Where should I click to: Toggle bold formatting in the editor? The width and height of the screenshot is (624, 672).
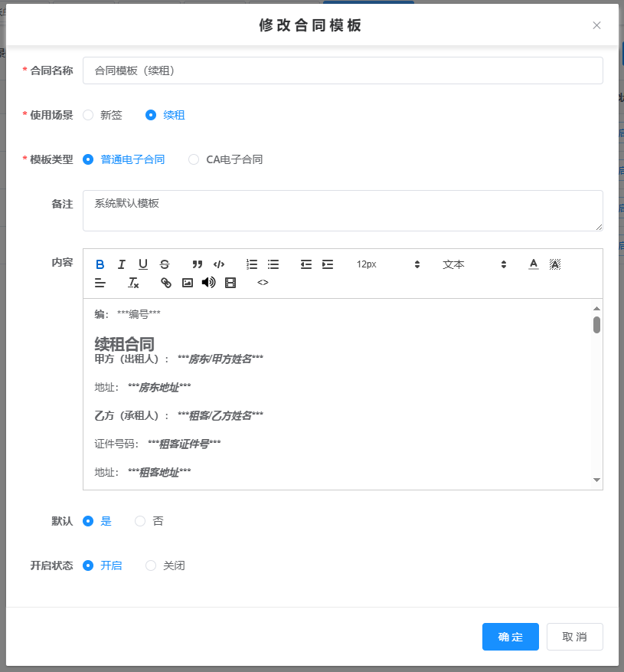(100, 264)
